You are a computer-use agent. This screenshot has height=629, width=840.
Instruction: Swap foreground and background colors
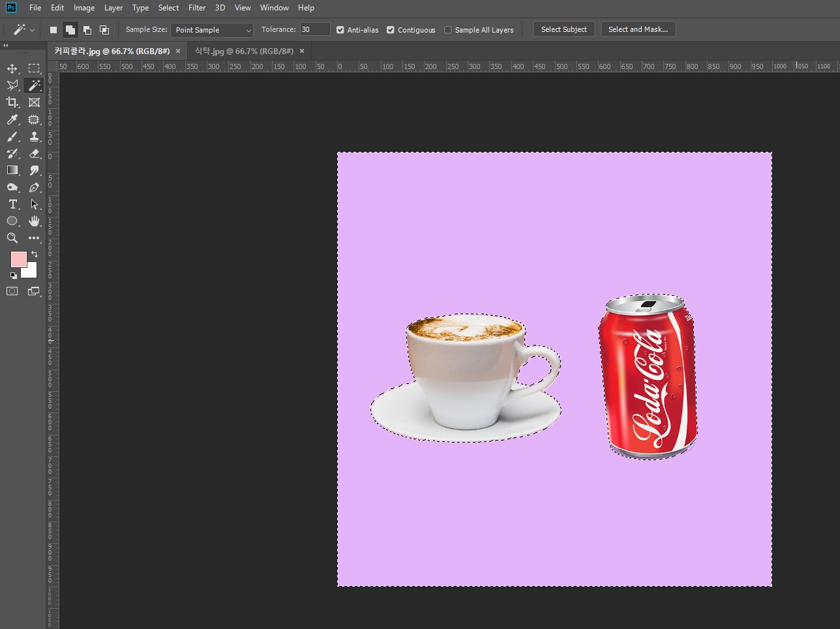pyautogui.click(x=35, y=254)
